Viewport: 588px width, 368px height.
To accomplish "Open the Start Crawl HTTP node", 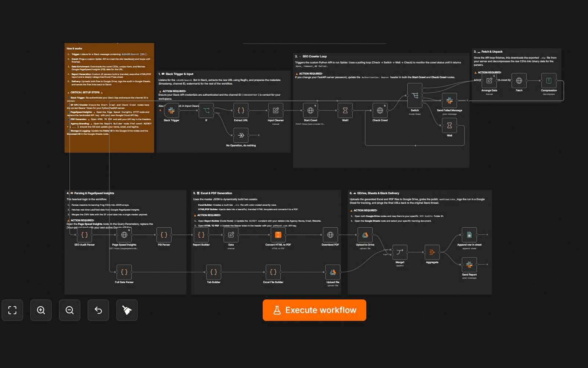I will pyautogui.click(x=311, y=110).
